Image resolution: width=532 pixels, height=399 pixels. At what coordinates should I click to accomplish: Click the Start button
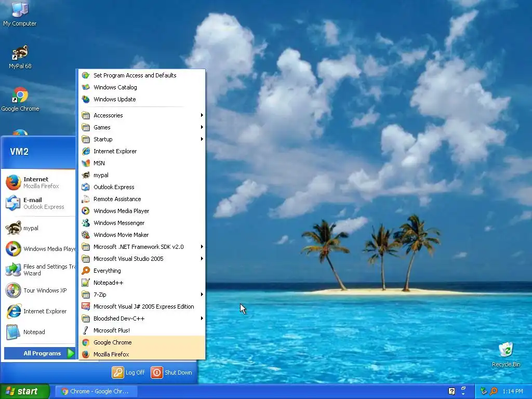coord(25,392)
